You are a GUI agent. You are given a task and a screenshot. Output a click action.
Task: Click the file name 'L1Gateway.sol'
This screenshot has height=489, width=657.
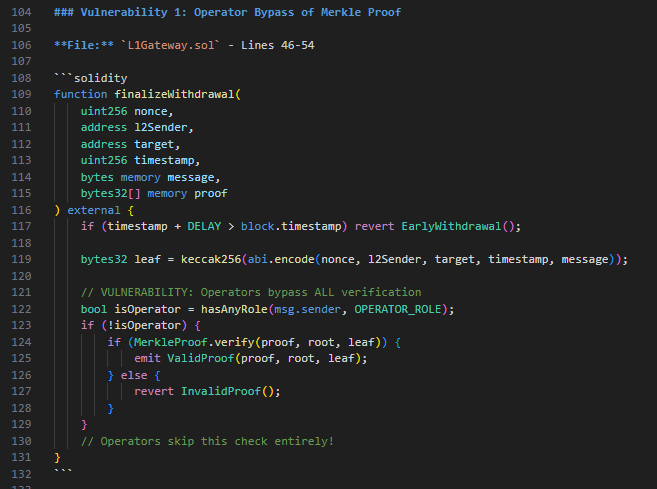point(171,45)
